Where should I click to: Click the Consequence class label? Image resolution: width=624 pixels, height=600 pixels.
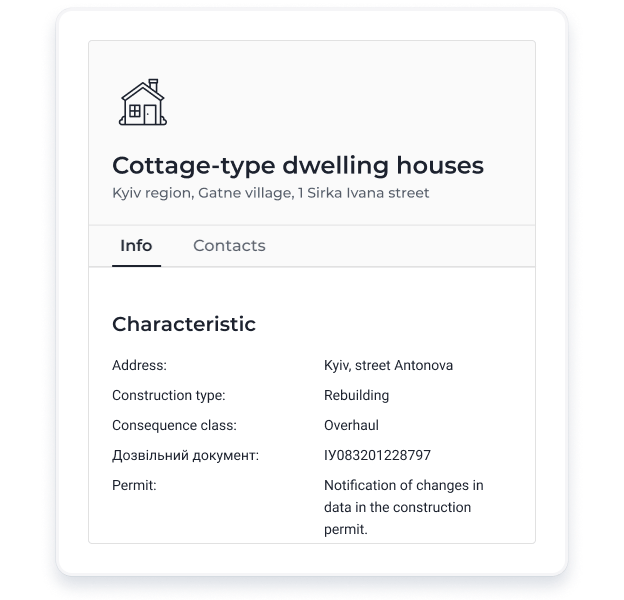(174, 425)
